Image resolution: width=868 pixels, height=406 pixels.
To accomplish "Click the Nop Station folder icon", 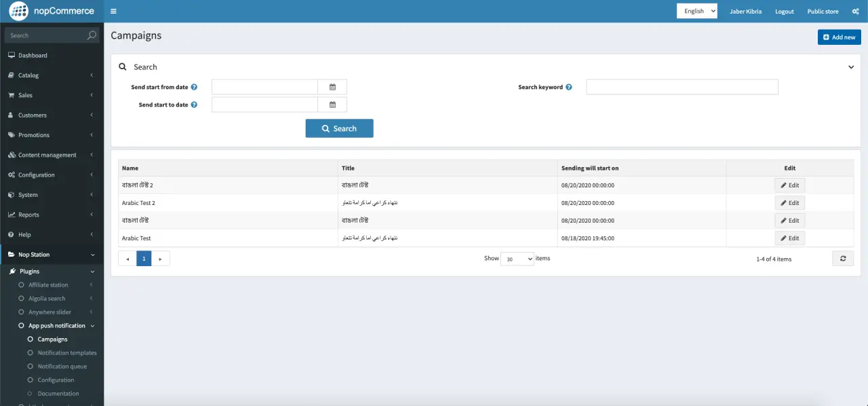I will click(x=12, y=255).
